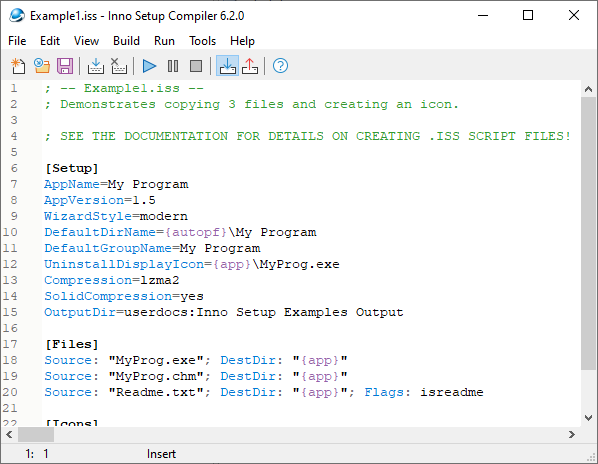Open the File menu

pyautogui.click(x=17, y=41)
